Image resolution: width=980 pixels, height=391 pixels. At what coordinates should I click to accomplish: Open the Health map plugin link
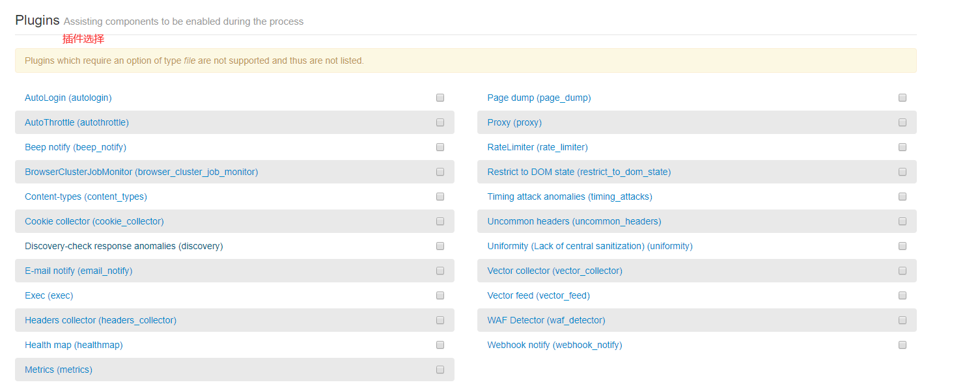point(74,345)
